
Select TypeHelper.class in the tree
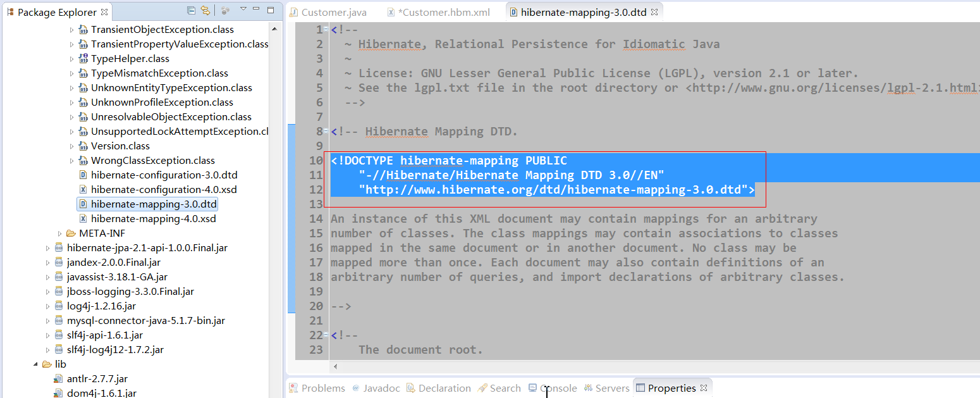tap(130, 59)
